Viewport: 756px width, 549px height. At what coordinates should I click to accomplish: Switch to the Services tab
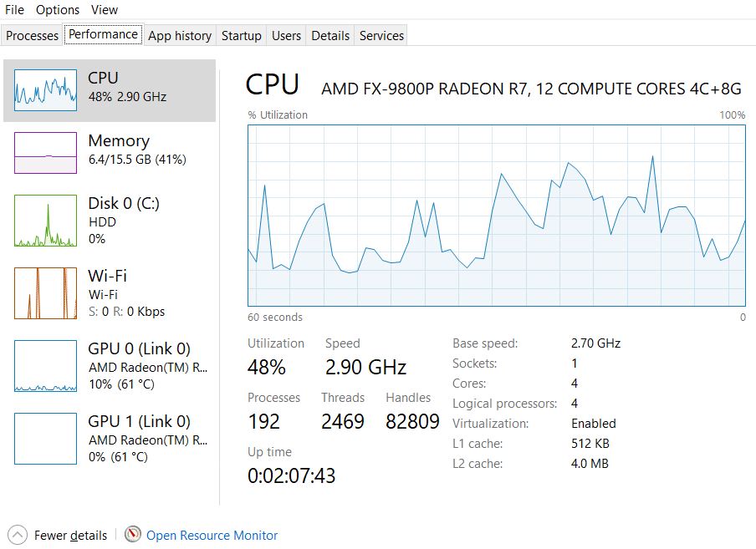(x=381, y=36)
